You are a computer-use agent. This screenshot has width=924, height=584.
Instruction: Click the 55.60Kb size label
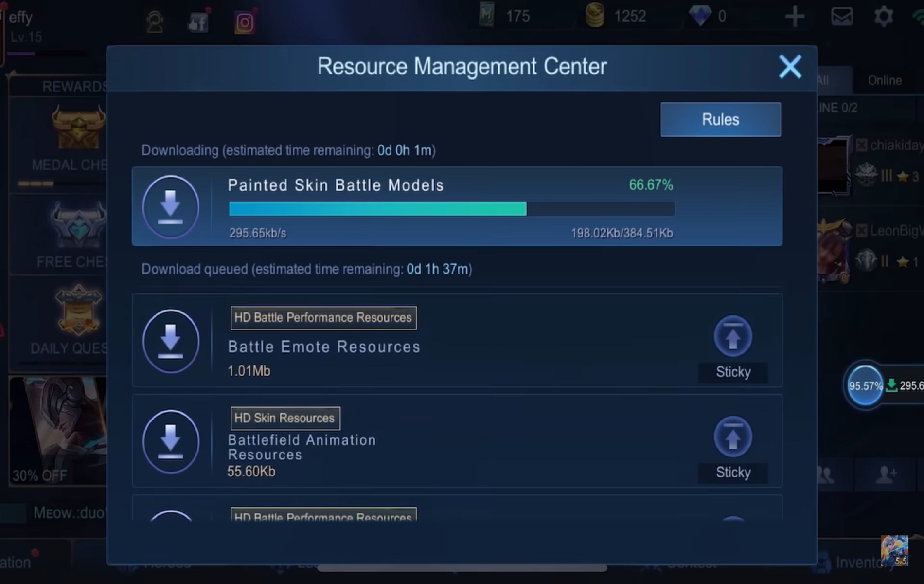(251, 472)
